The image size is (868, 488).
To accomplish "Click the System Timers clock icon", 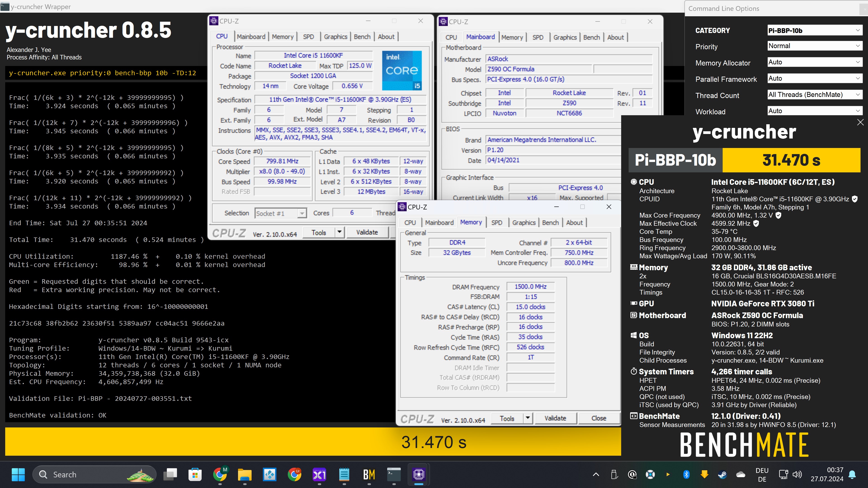I will pos(633,371).
